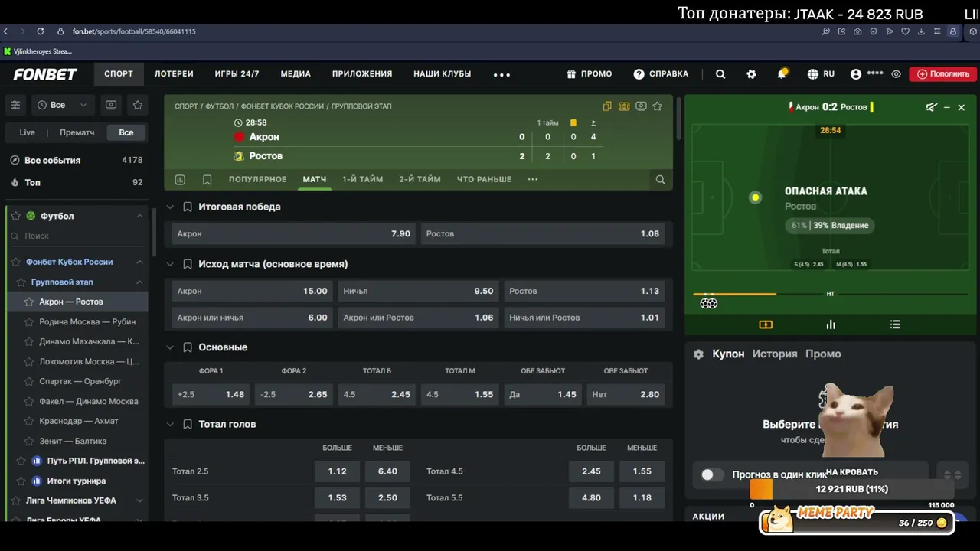Collapse Фонбет Кубок России tournament

click(139, 262)
